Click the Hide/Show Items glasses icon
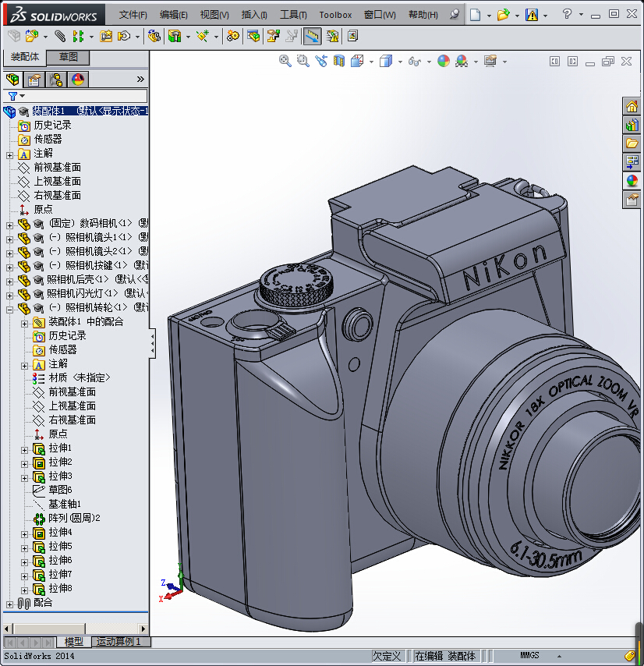 [x=414, y=62]
